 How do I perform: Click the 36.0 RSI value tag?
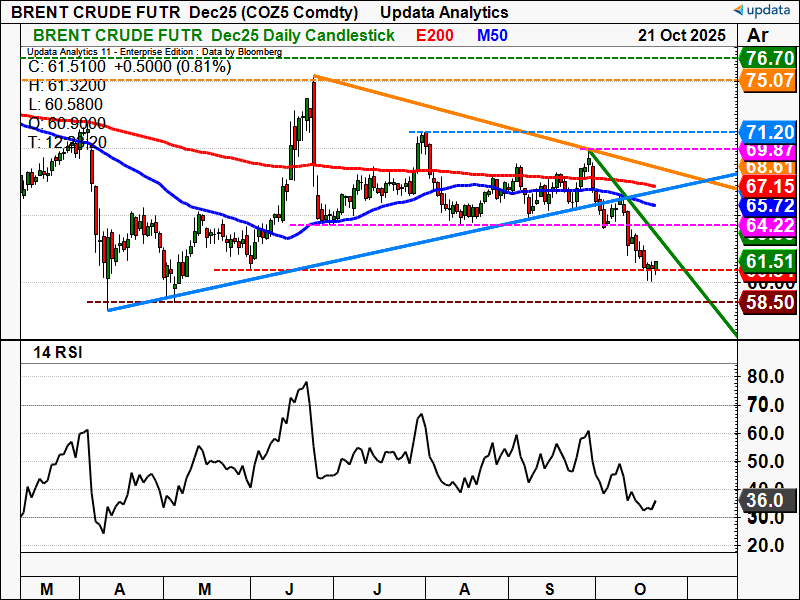point(768,503)
